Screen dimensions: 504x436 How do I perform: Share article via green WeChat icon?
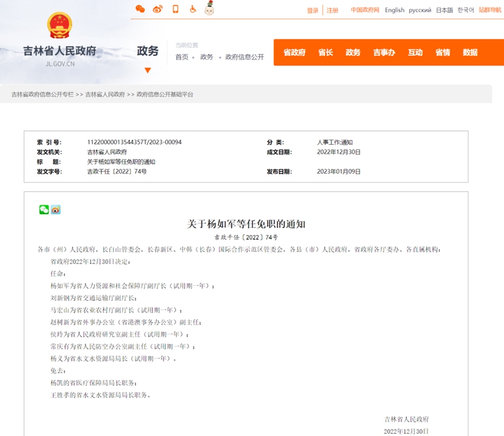coord(44,209)
